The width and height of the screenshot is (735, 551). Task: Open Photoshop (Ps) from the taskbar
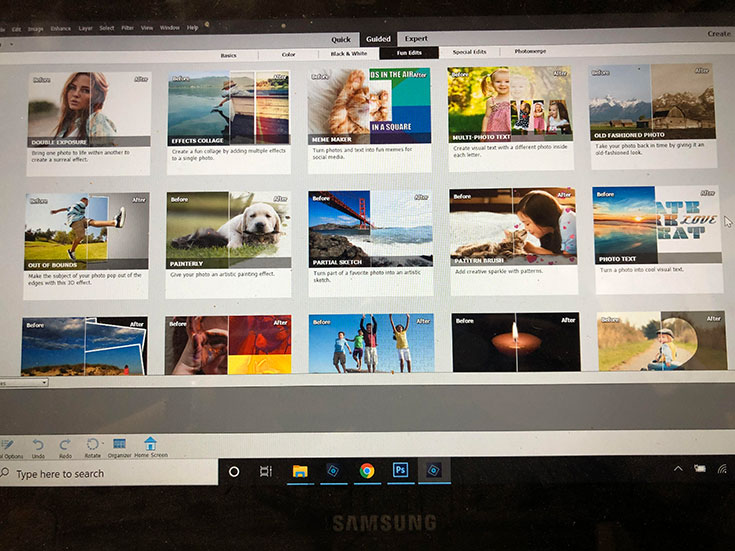[x=400, y=470]
